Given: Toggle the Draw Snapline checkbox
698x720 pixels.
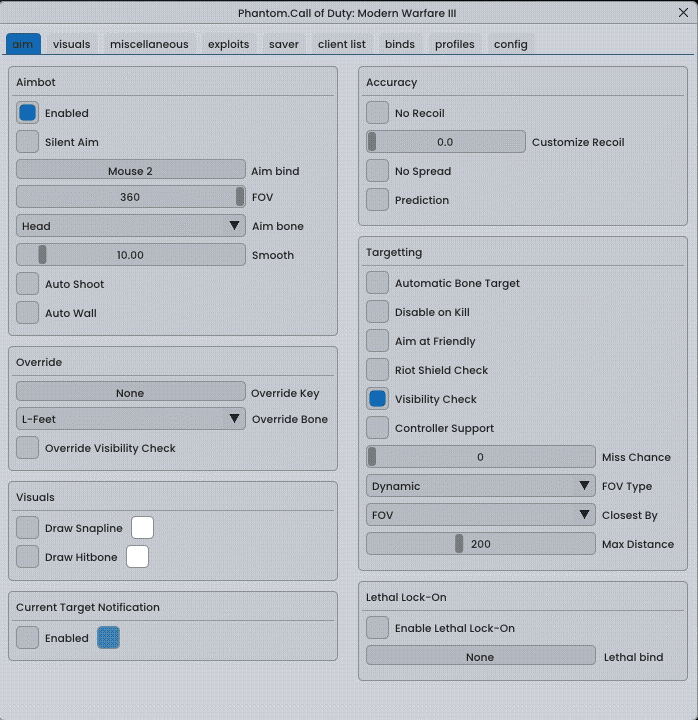Looking at the screenshot, I should [28, 528].
